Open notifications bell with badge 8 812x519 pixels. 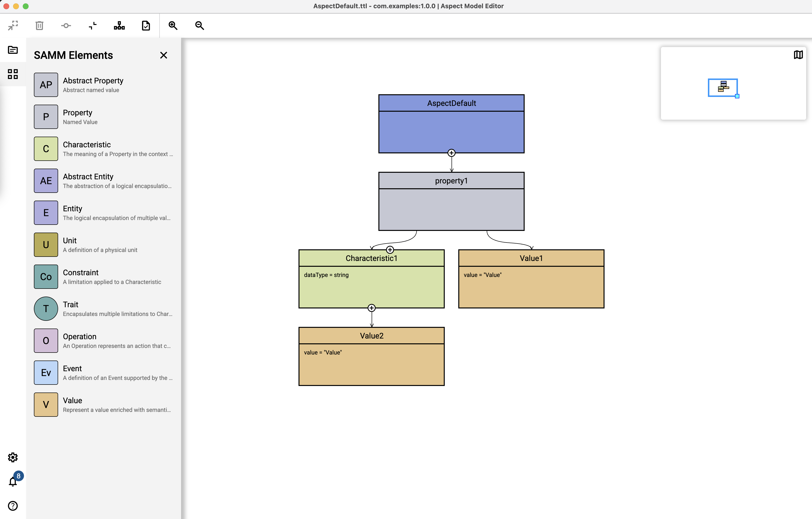click(x=13, y=481)
